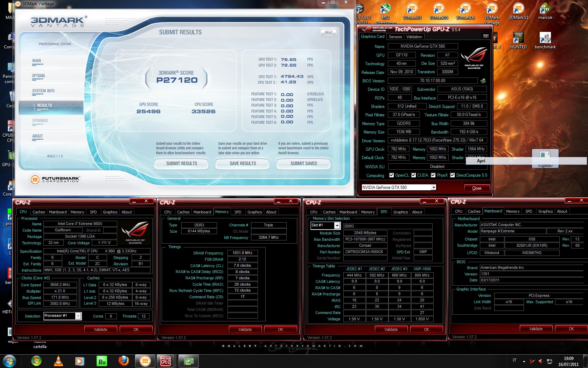Select the Graphics Card tab in GPU-Z
This screenshot has width=588, height=368.
click(x=372, y=36)
